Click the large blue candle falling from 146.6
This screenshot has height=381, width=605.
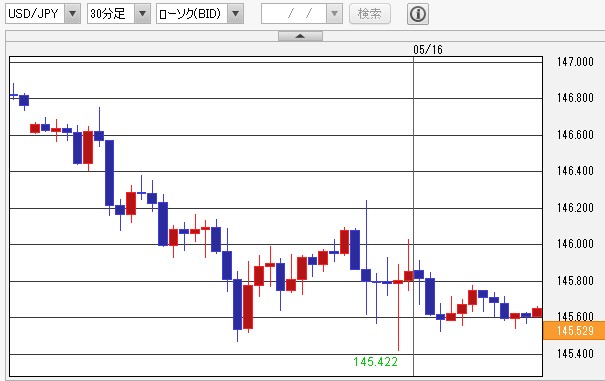point(110,173)
